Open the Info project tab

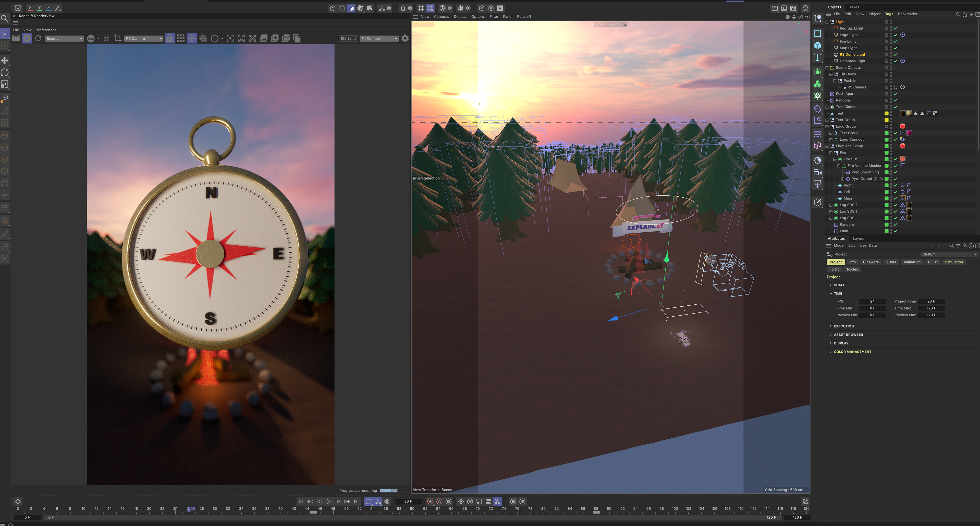pos(852,262)
